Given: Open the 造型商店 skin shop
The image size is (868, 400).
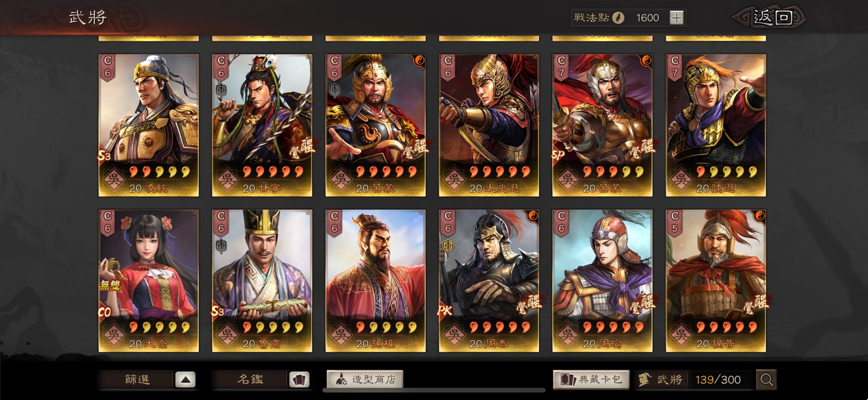Looking at the screenshot, I should click(365, 379).
